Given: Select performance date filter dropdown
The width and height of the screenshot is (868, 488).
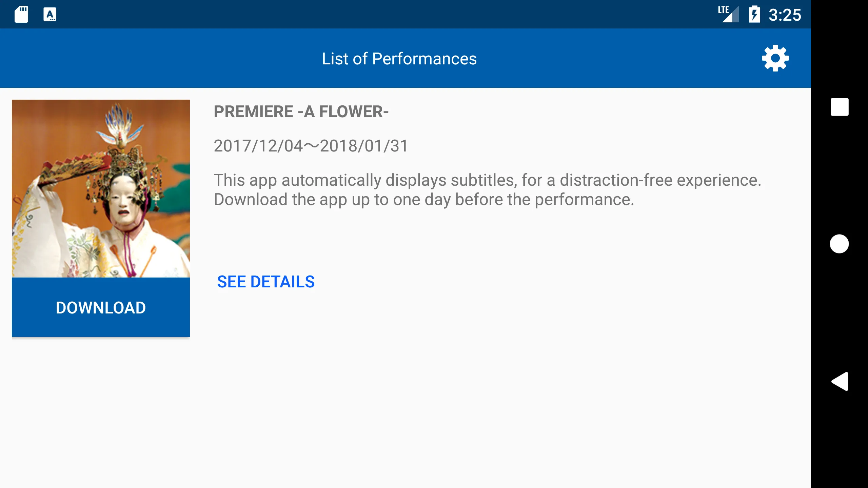Looking at the screenshot, I should click(x=311, y=146).
